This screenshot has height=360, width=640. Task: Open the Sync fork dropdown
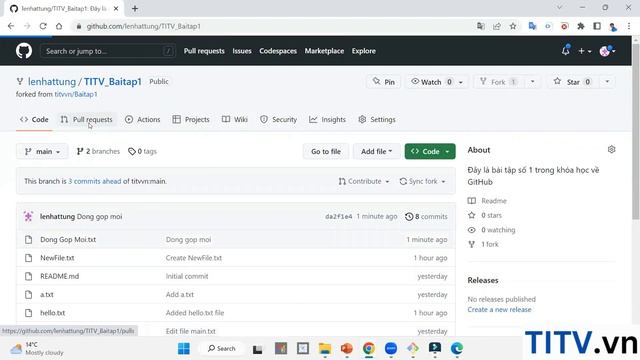coord(422,181)
